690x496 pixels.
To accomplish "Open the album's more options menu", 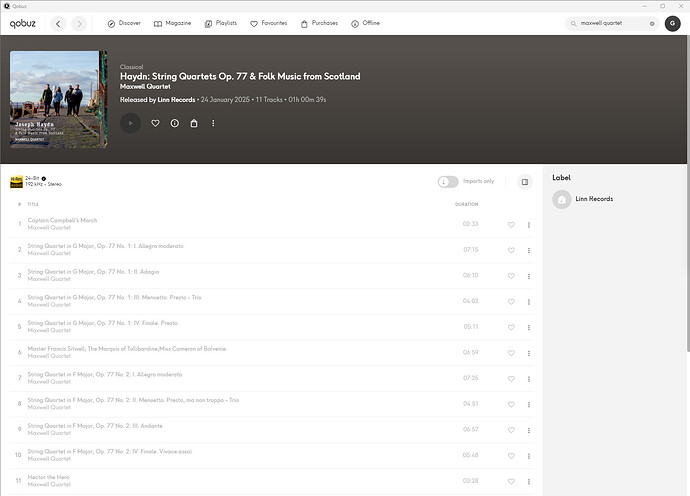I will coord(213,123).
